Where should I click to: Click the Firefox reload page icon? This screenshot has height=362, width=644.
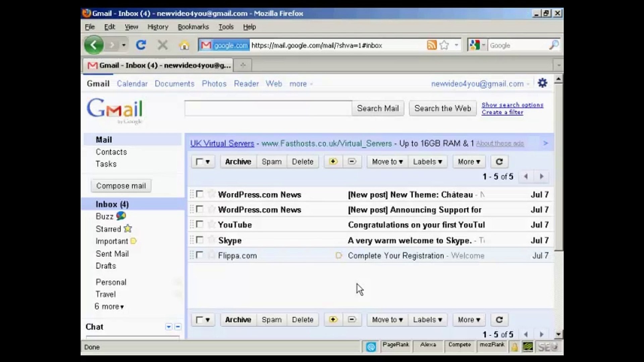tap(141, 45)
